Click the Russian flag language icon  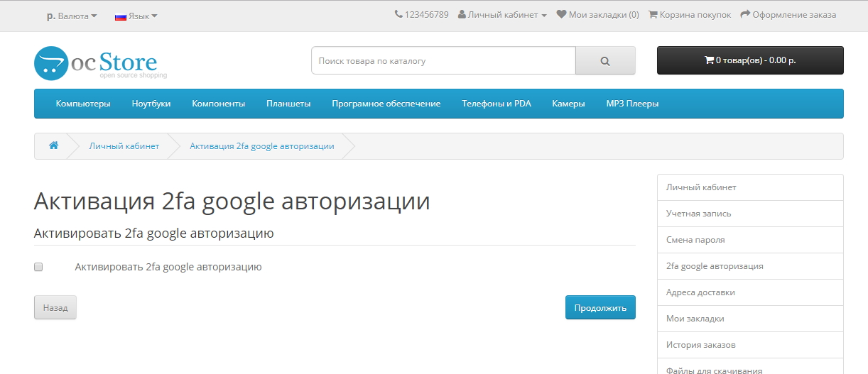(121, 16)
